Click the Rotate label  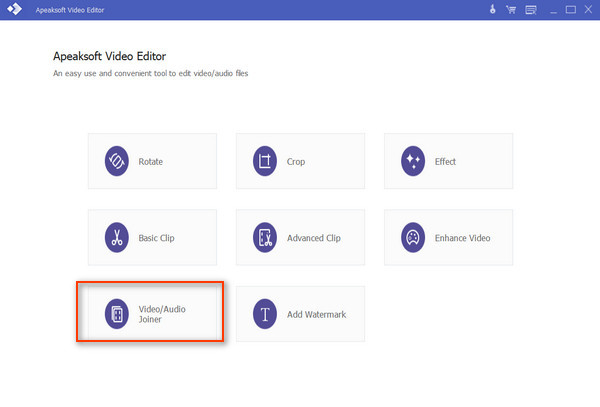(x=150, y=162)
